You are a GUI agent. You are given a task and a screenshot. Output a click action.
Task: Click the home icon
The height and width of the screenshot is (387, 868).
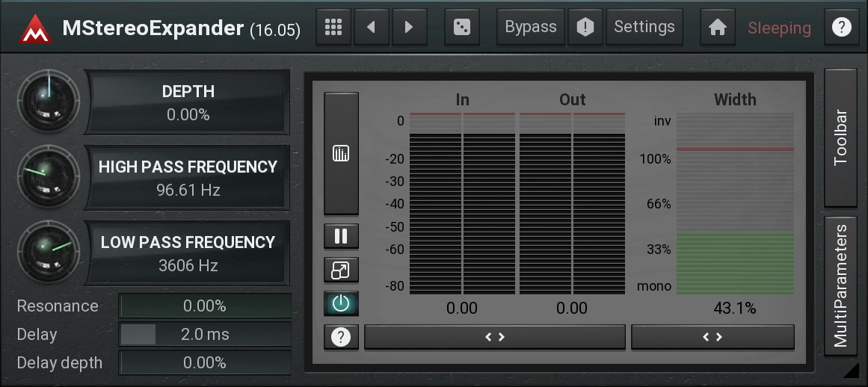pos(718,27)
